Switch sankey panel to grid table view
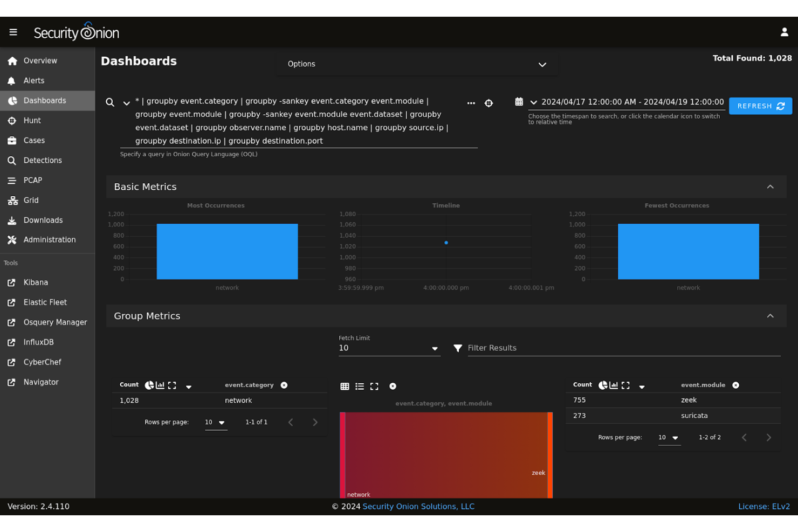Screen dimensions: 798x532 [345, 386]
